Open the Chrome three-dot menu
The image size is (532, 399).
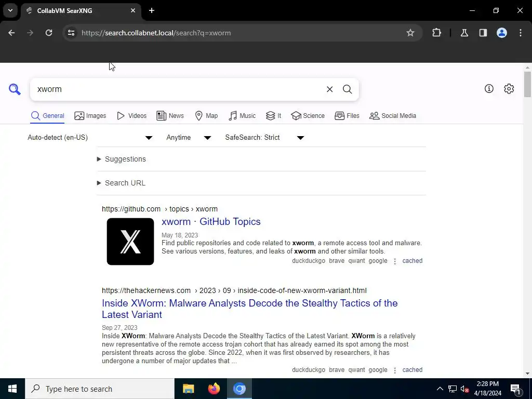(521, 33)
